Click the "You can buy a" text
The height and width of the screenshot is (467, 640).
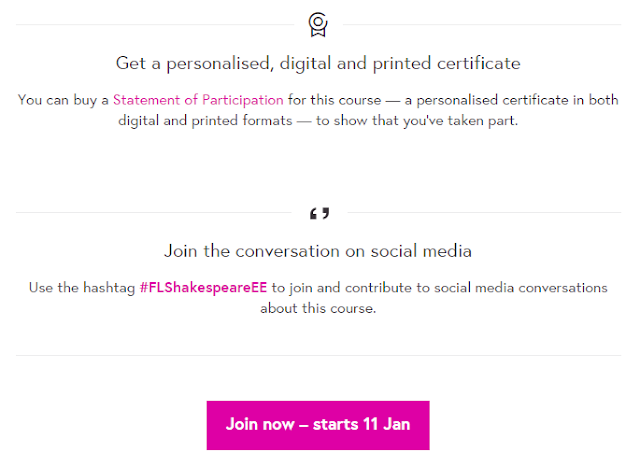[x=63, y=100]
